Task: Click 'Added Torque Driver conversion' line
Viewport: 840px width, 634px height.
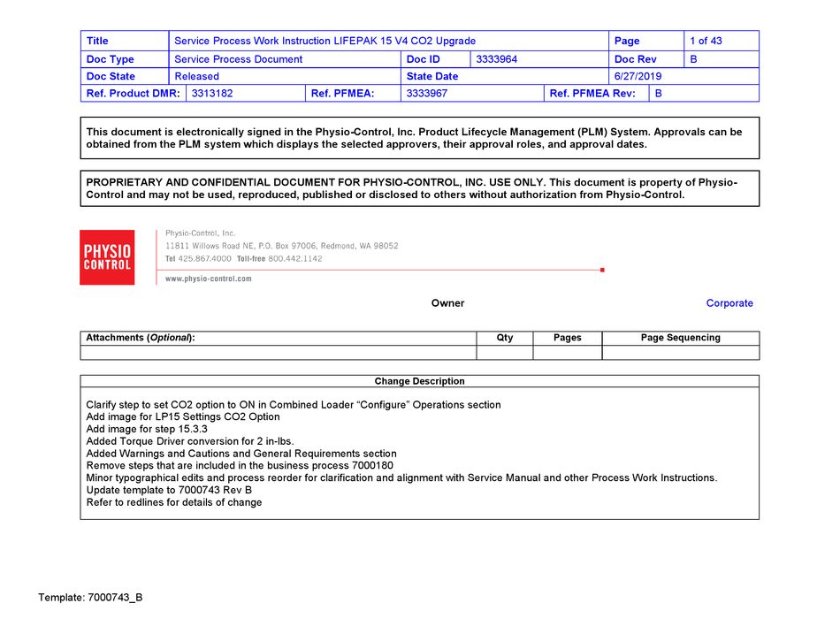Action: coord(190,441)
